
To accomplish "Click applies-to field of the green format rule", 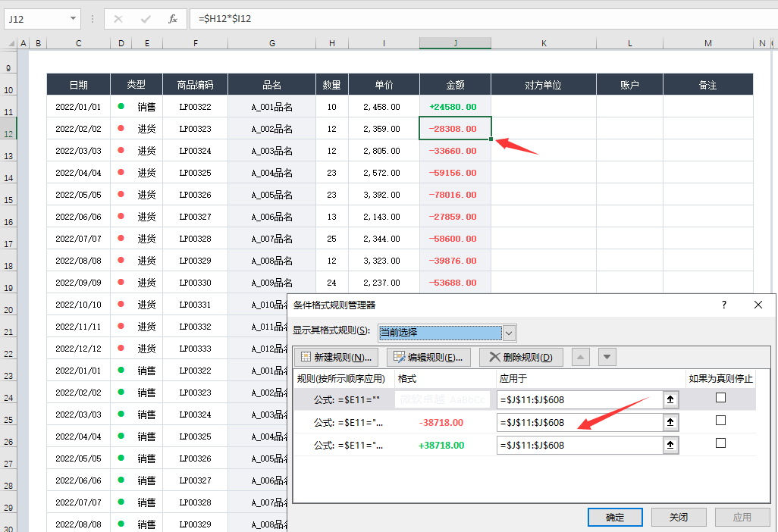I will coord(580,446).
